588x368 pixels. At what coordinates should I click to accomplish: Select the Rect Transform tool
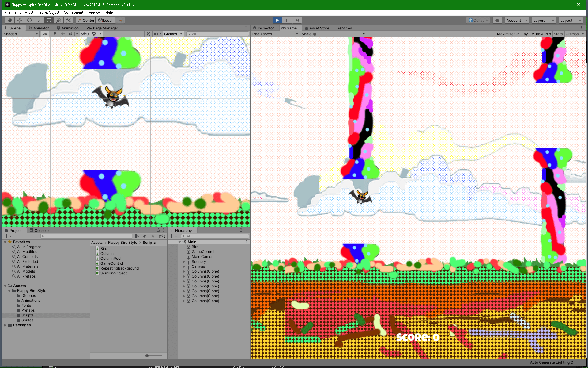(49, 20)
